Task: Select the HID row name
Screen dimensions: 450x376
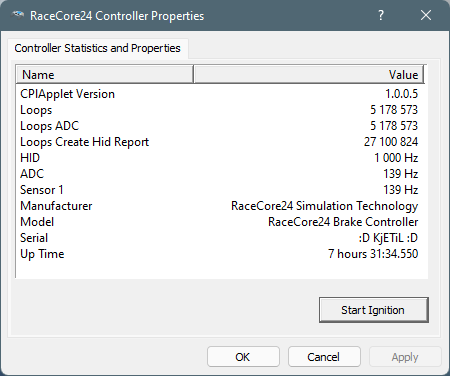Action: (x=30, y=158)
